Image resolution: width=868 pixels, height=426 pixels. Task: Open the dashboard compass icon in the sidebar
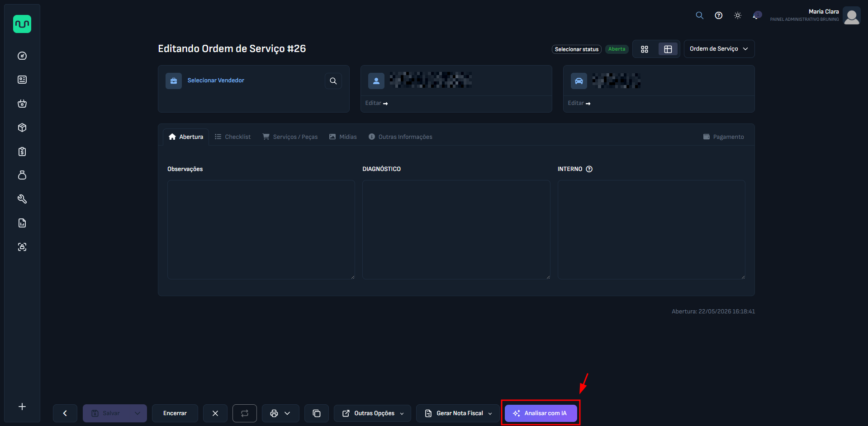tap(22, 56)
